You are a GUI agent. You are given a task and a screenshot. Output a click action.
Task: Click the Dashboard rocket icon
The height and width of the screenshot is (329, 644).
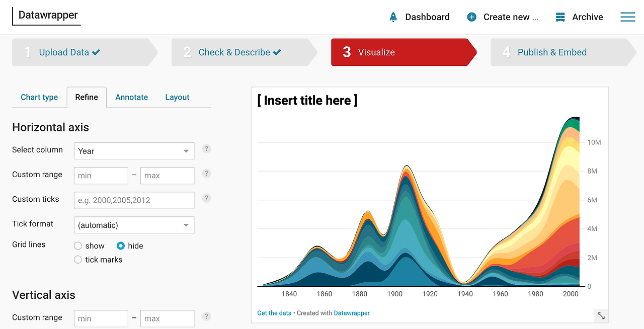[x=393, y=17]
